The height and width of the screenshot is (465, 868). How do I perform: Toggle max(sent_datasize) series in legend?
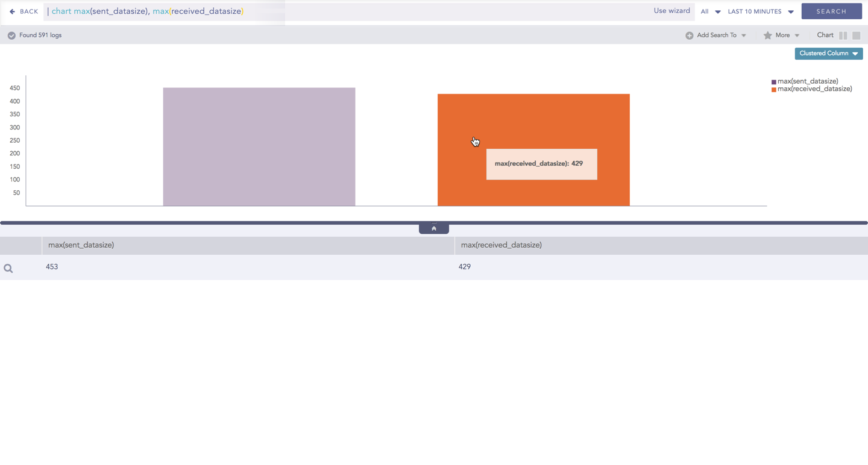click(x=807, y=81)
